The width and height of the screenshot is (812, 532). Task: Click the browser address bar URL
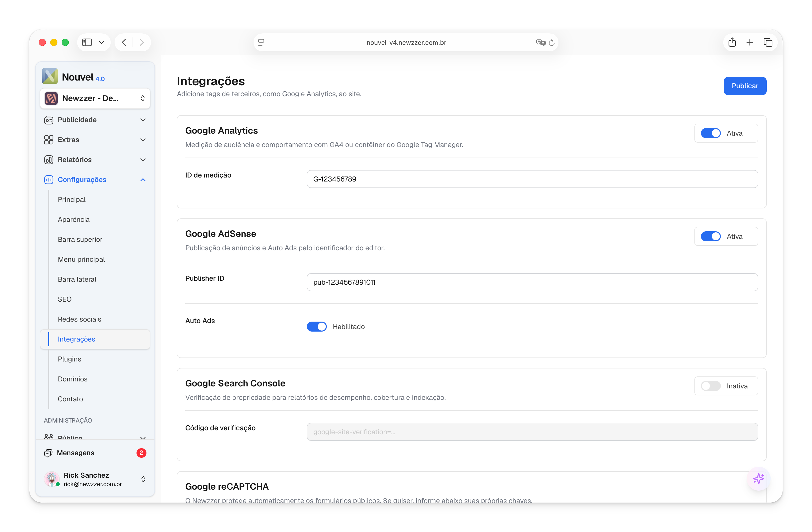pos(406,42)
